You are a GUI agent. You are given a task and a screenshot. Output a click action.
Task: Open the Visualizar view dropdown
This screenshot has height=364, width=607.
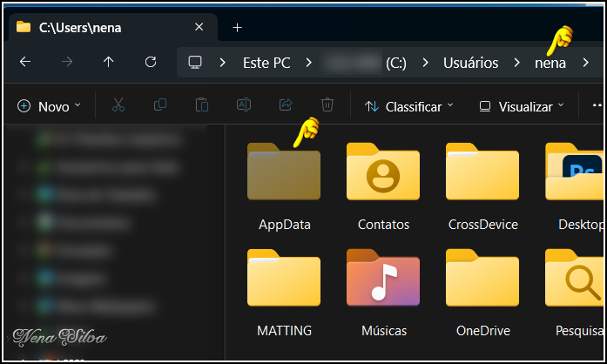[522, 106]
